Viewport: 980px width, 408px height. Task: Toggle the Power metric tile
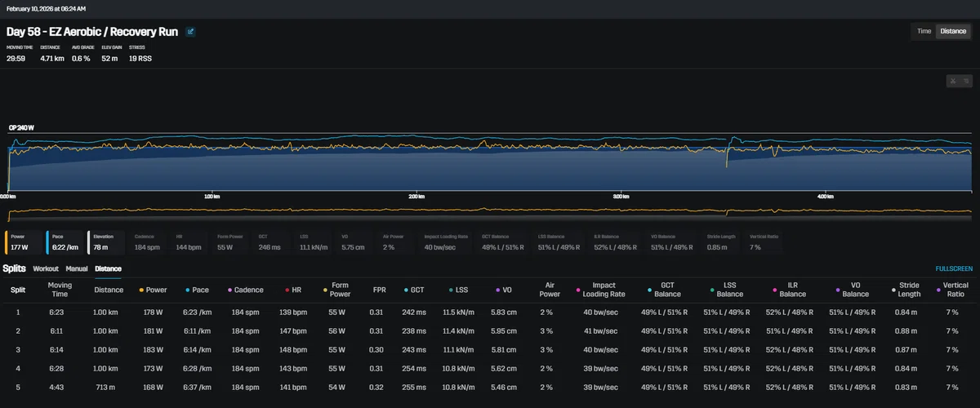[x=23, y=242]
